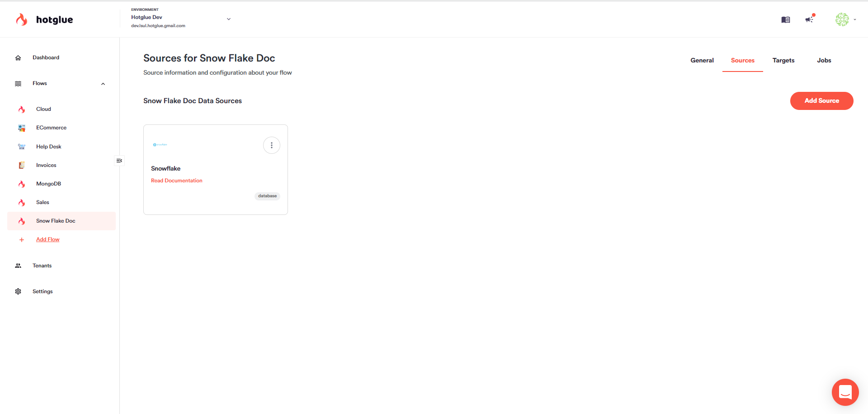The height and width of the screenshot is (414, 868).
Task: Switch to the Targets tab
Action: click(783, 60)
